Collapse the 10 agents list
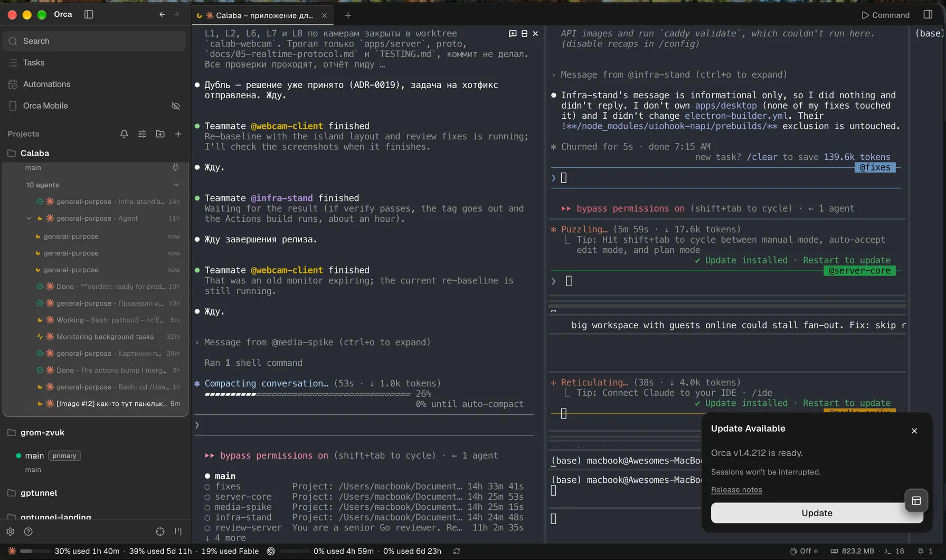Image resolution: width=946 pixels, height=560 pixels. coord(176,185)
